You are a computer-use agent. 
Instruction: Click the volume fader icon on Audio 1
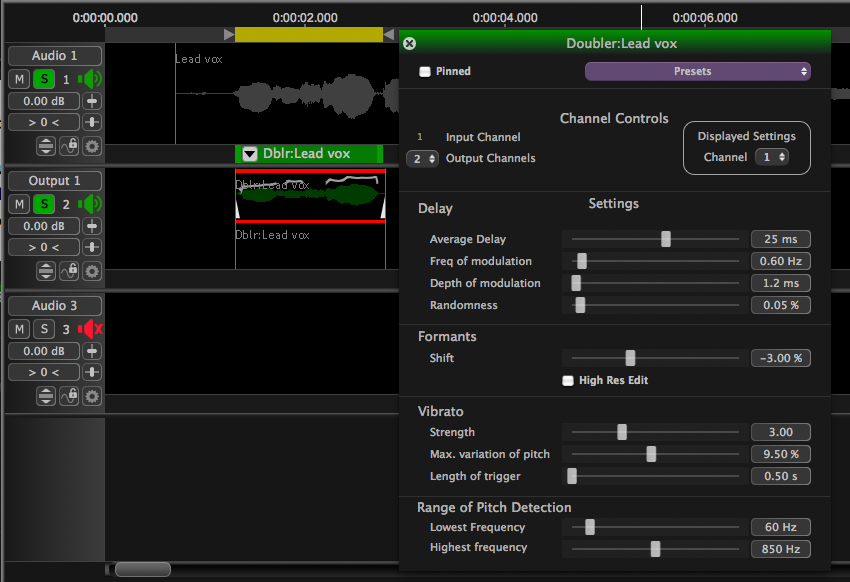[x=93, y=101]
